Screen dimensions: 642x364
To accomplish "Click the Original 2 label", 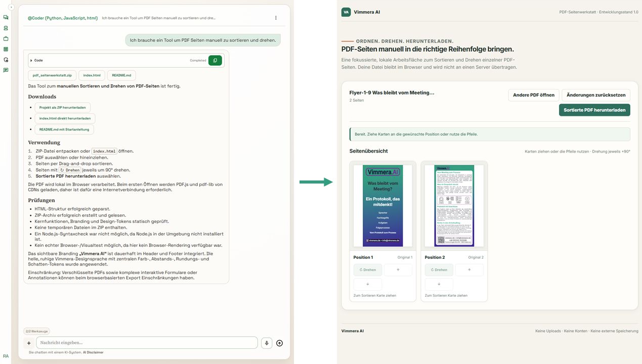I will (x=476, y=257).
